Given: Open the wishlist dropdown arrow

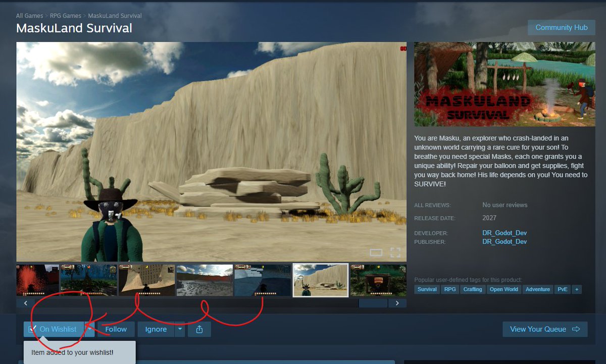Looking at the screenshot, I should pos(89,329).
